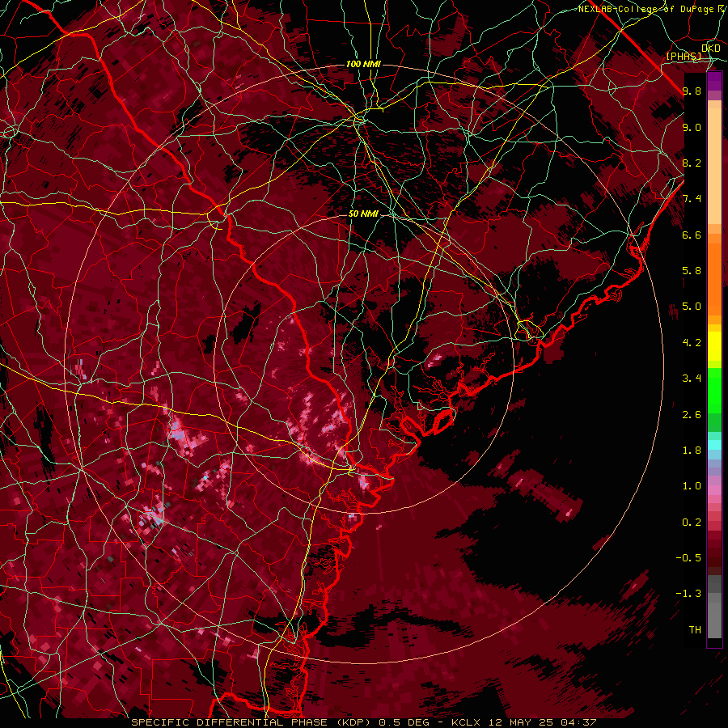Viewport: 728px width, 728px height.
Task: Click the 9.0 value on the color scale
Action: 692,127
